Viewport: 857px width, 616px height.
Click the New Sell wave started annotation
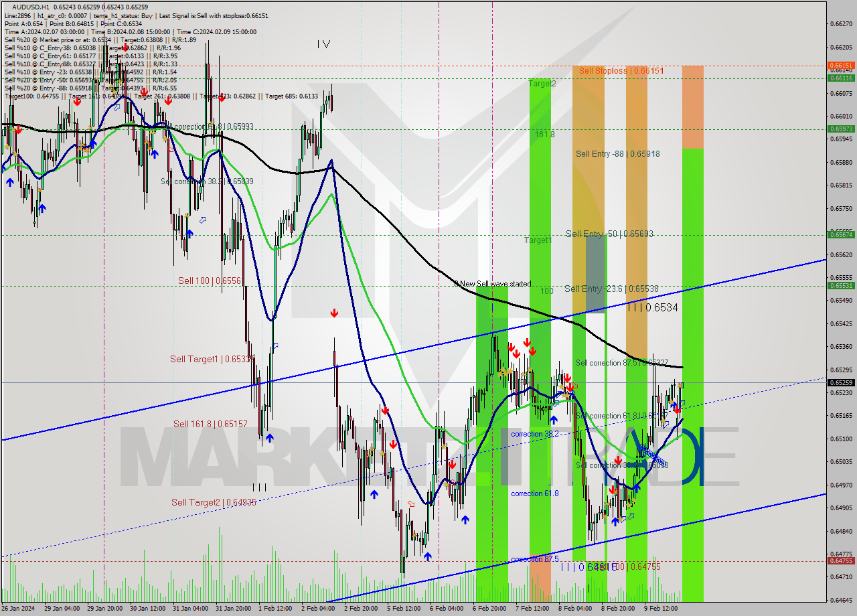pos(493,284)
